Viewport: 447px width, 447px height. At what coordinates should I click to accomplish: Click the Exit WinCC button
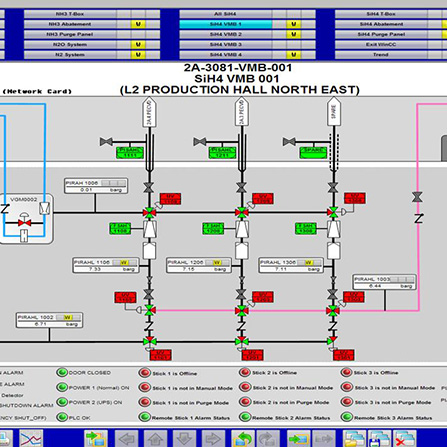tap(381, 44)
